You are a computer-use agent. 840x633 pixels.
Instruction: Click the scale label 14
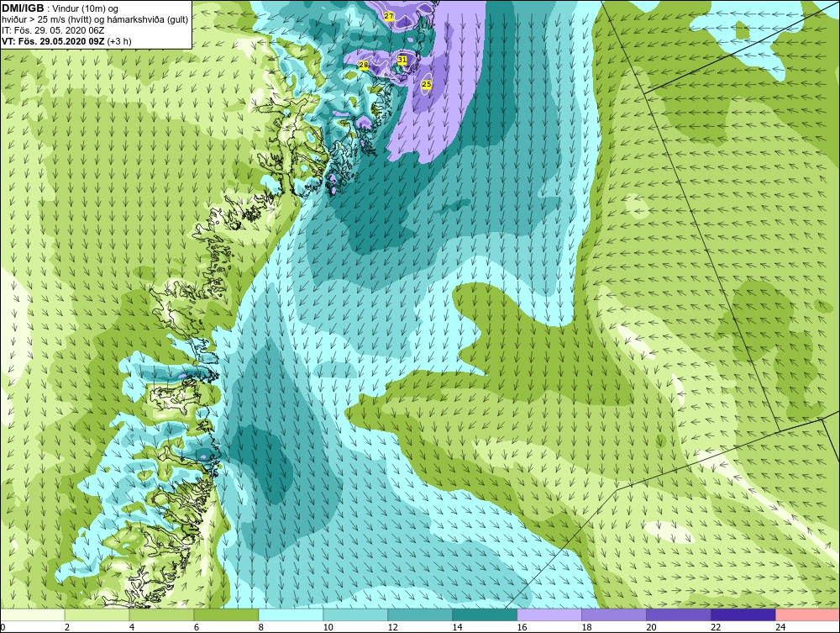pyautogui.click(x=457, y=627)
